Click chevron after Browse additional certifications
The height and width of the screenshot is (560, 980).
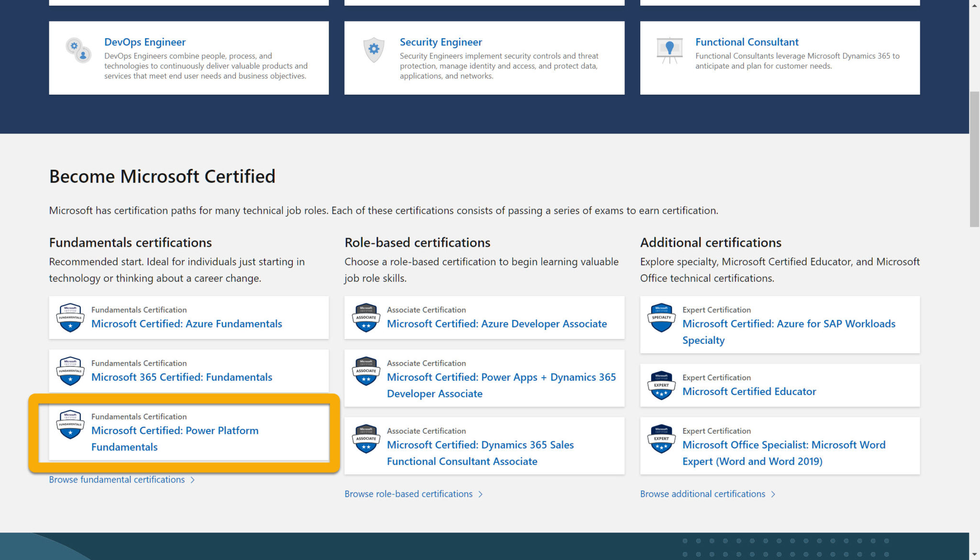773,494
